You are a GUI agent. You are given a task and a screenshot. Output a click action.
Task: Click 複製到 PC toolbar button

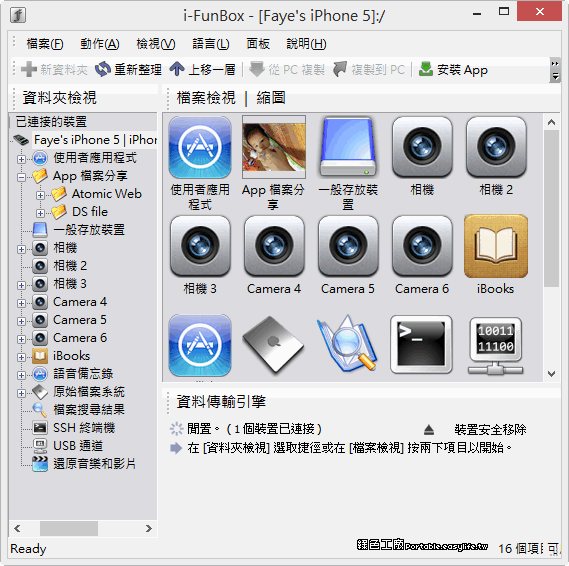(369, 69)
